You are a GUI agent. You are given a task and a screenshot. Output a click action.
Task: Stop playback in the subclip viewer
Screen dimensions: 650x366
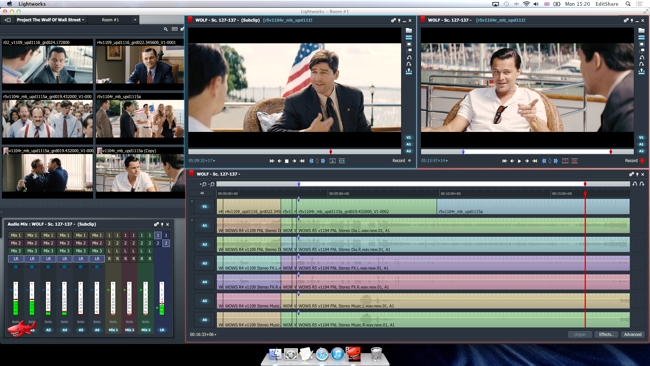286,161
